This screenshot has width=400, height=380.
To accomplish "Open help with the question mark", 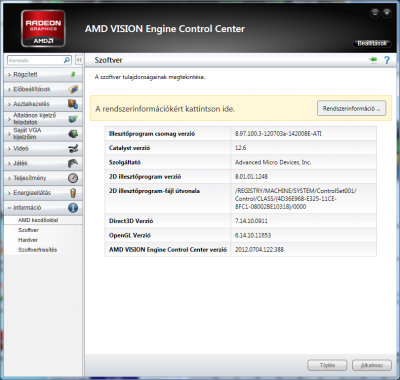I will pyautogui.click(x=387, y=60).
